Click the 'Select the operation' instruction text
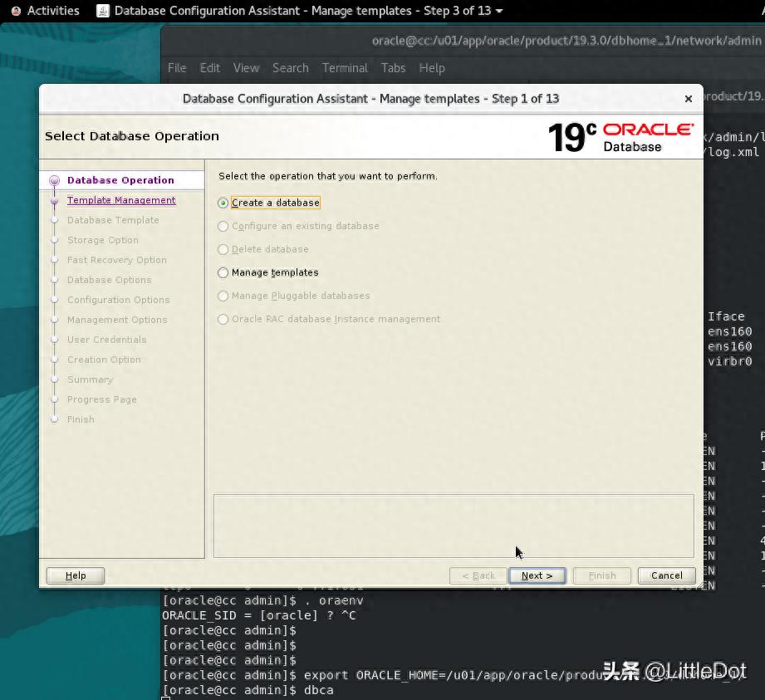765x700 pixels. point(328,176)
